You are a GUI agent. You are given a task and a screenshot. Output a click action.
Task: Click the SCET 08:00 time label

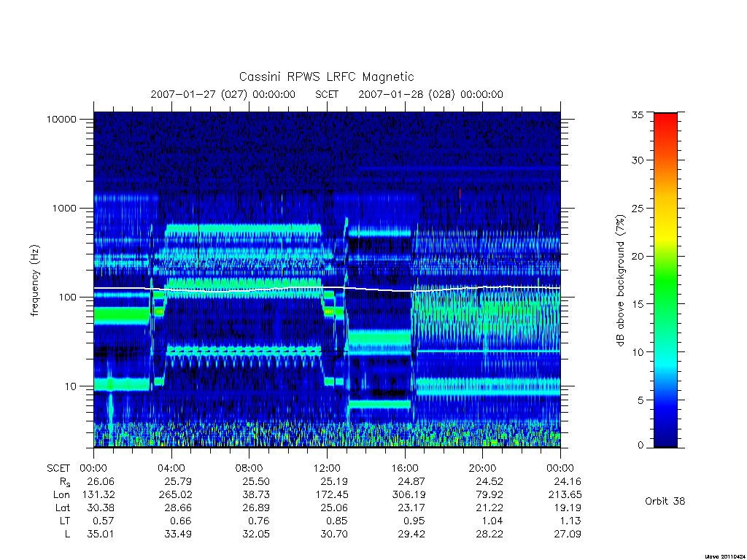point(249,468)
